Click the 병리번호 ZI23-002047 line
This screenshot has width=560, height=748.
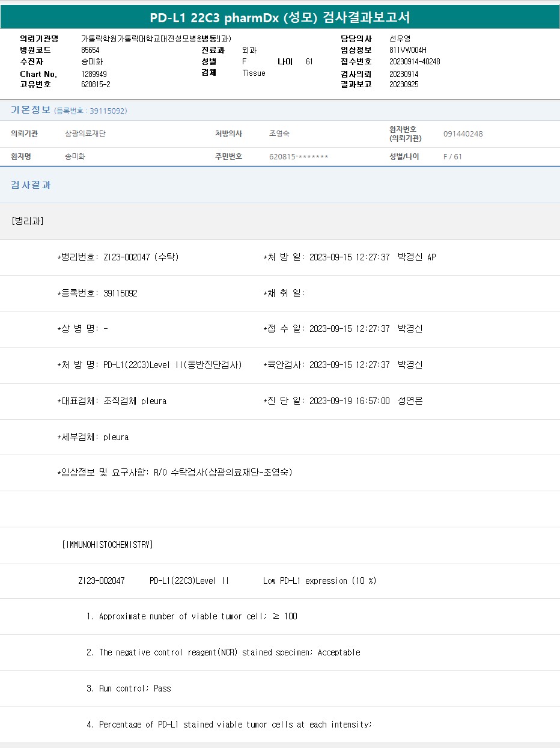tap(118, 257)
